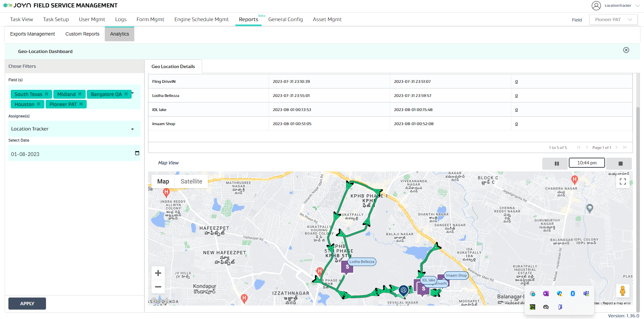The width and height of the screenshot is (644, 319).
Task: Remove the South Texas field filter
Action: pos(47,94)
